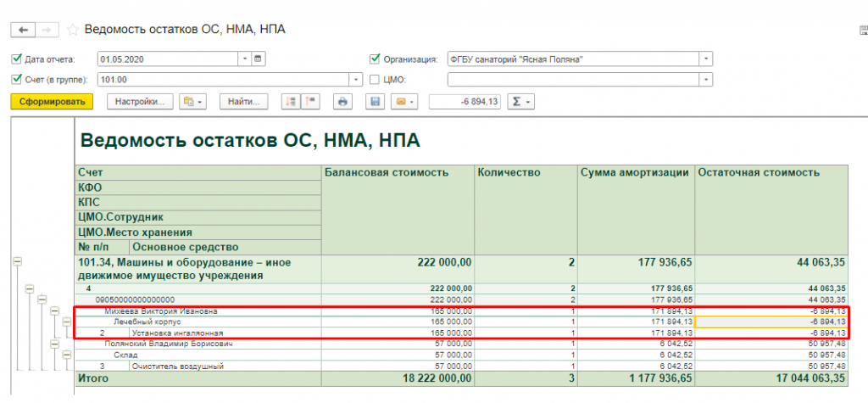The height and width of the screenshot is (403, 868).
Task: Click the expand all groups icon
Action: tap(290, 102)
